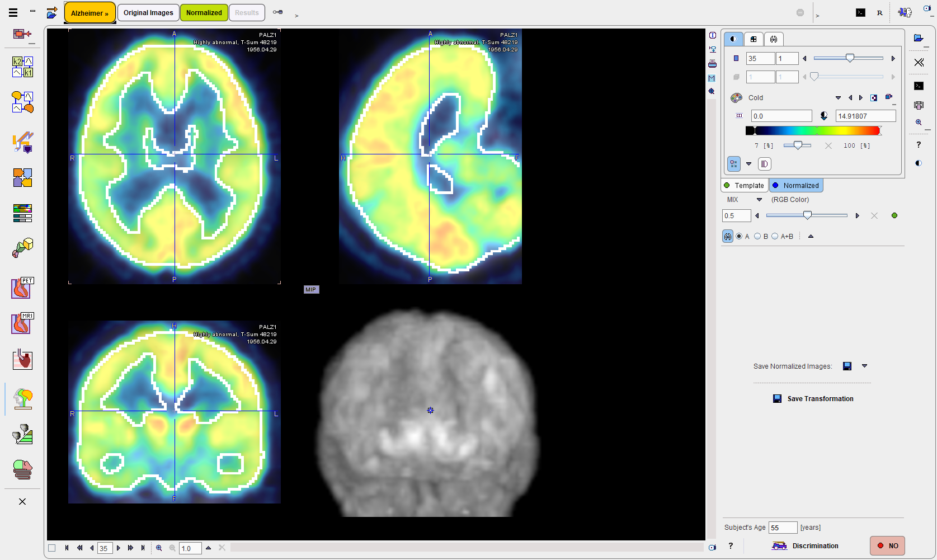Click the Save Transformation button
937x560 pixels.
813,398
